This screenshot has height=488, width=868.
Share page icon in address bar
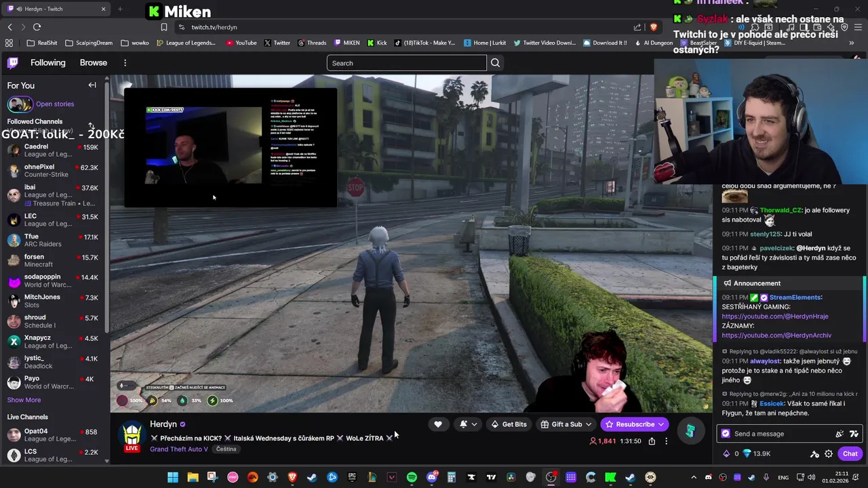click(637, 27)
